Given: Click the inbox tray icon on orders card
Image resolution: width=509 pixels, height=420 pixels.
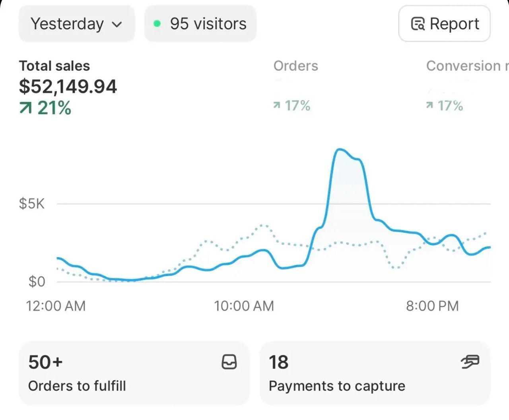Looking at the screenshot, I should click(x=229, y=362).
